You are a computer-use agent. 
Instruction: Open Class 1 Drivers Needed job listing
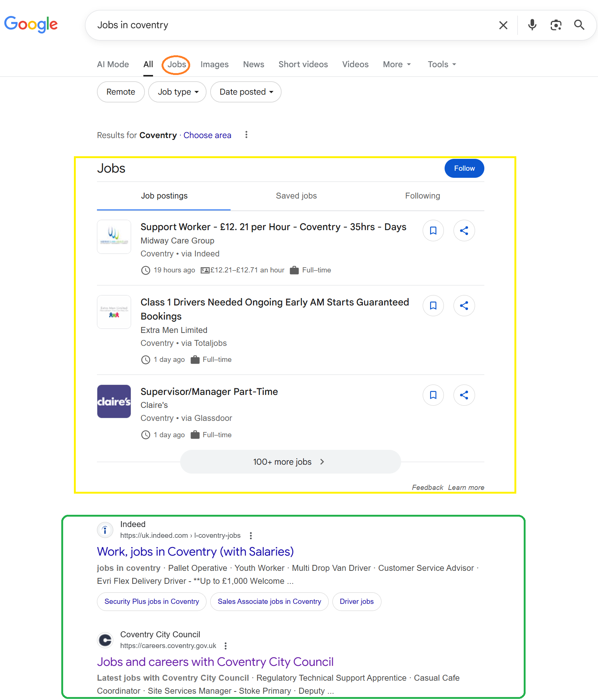[274, 309]
